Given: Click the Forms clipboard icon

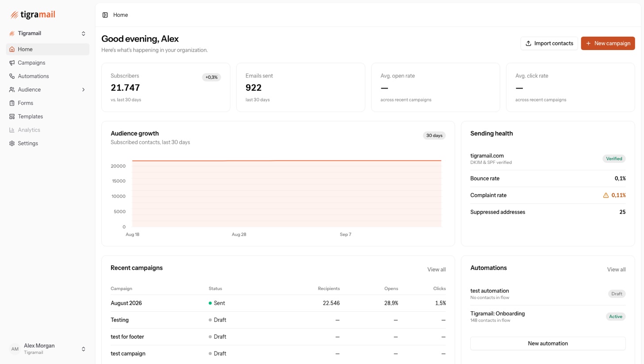Looking at the screenshot, I should pyautogui.click(x=12, y=103).
